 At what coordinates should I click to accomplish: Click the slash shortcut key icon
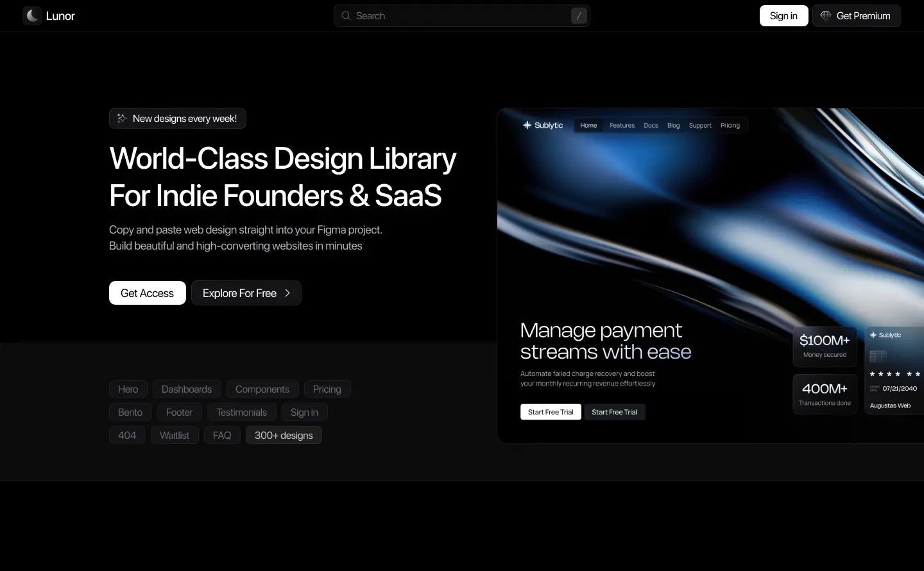(579, 16)
